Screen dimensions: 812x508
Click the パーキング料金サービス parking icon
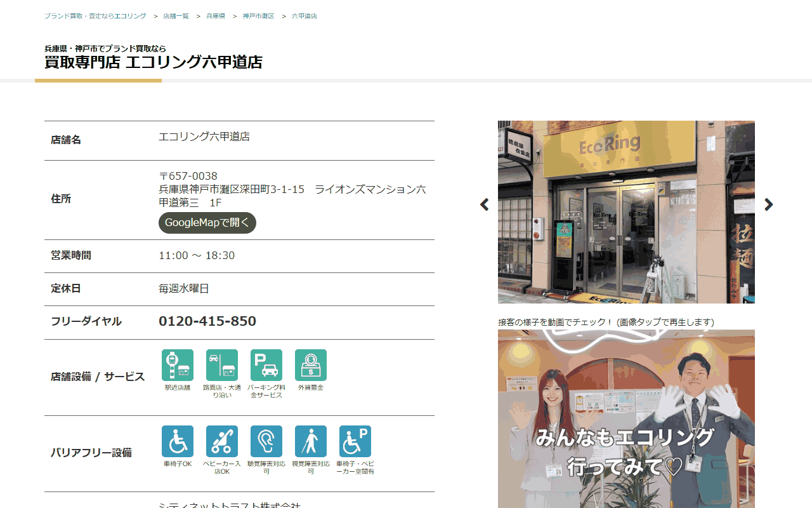[266, 365]
